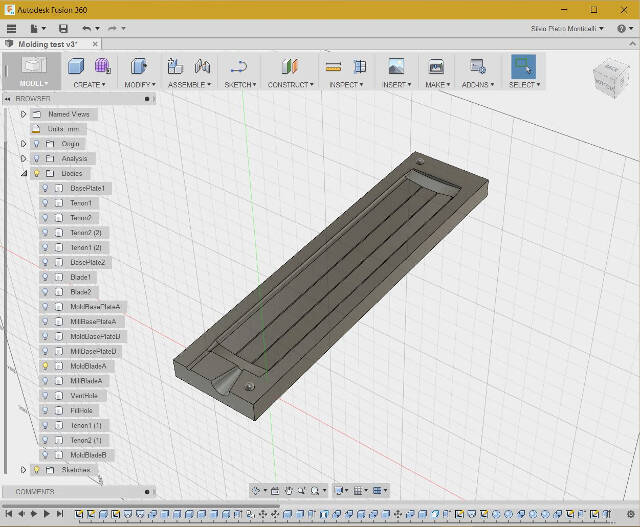Click the Save icon
Screen dimensions: 640x527
pyautogui.click(x=63, y=29)
